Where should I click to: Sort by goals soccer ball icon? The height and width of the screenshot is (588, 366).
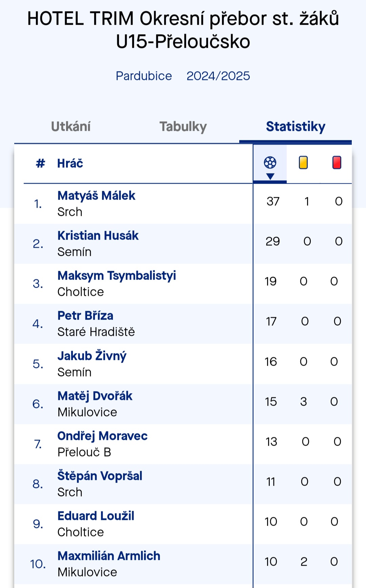pyautogui.click(x=270, y=163)
